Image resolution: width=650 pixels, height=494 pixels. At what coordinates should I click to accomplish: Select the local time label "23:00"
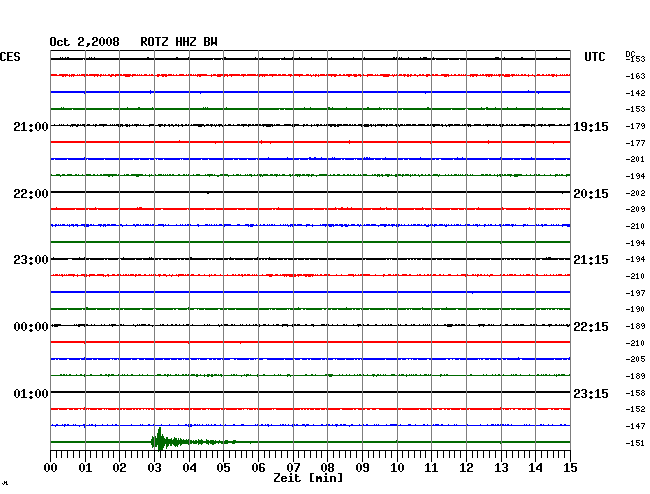click(x=31, y=260)
